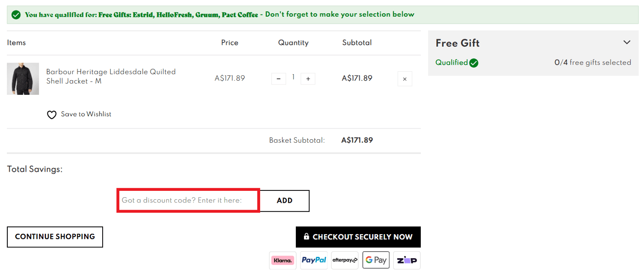Image resolution: width=644 pixels, height=280 pixels.
Task: Click the Afterpay payment icon
Action: (345, 260)
